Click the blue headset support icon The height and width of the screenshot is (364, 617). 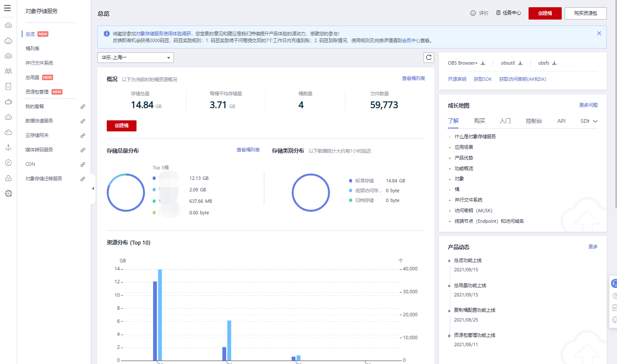pyautogui.click(x=614, y=283)
